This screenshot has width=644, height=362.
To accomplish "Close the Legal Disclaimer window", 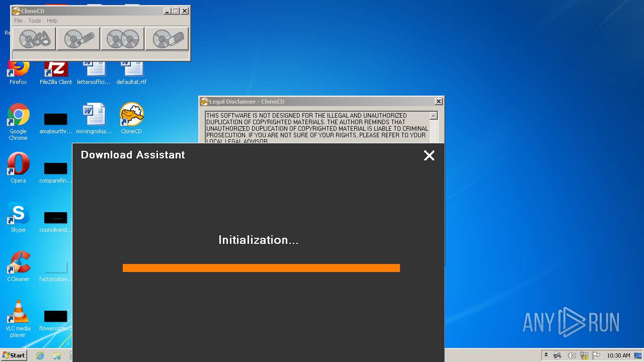I will pyautogui.click(x=439, y=102).
